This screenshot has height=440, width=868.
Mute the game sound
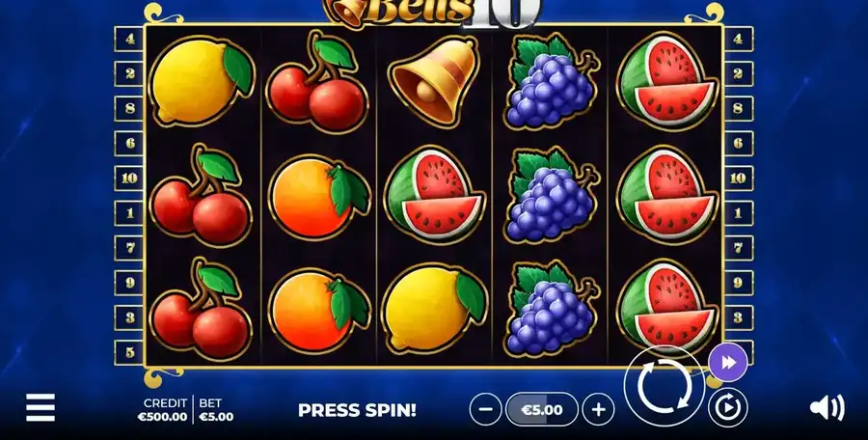point(827,408)
